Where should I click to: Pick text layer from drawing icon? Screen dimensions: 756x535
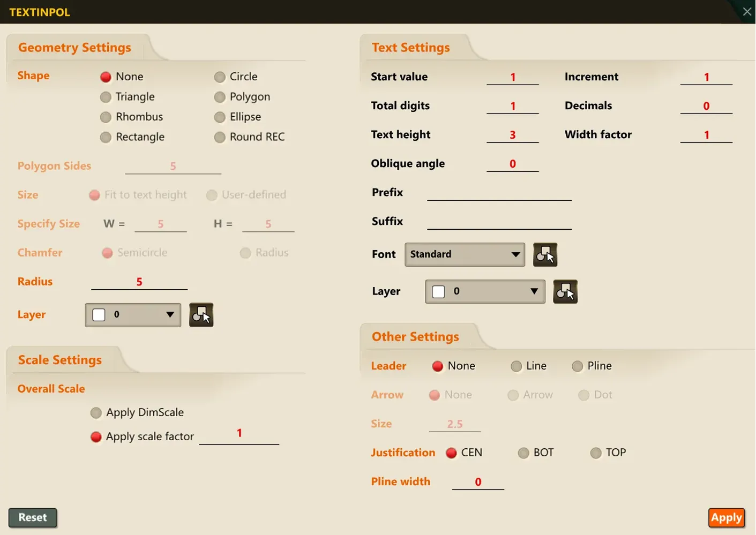coord(565,291)
